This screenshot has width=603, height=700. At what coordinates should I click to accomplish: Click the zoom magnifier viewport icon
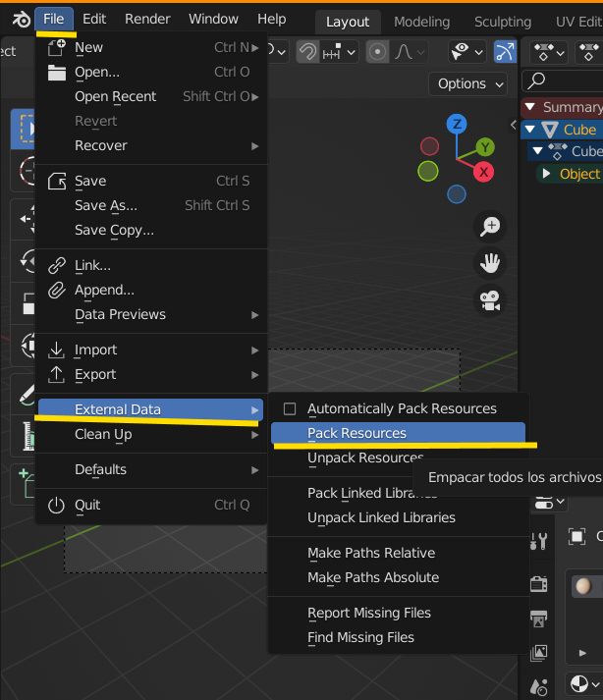pyautogui.click(x=490, y=227)
